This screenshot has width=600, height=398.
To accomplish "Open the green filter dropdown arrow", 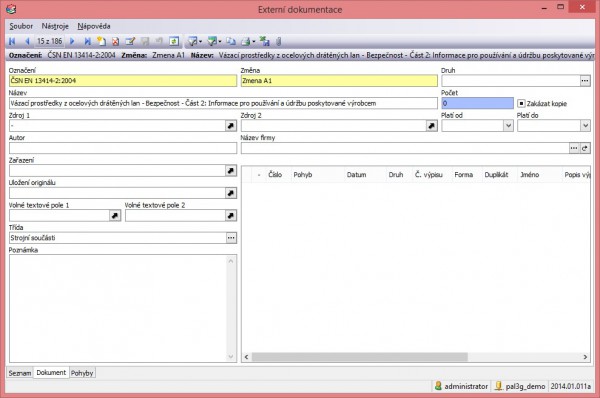I will pyautogui.click(x=220, y=41).
